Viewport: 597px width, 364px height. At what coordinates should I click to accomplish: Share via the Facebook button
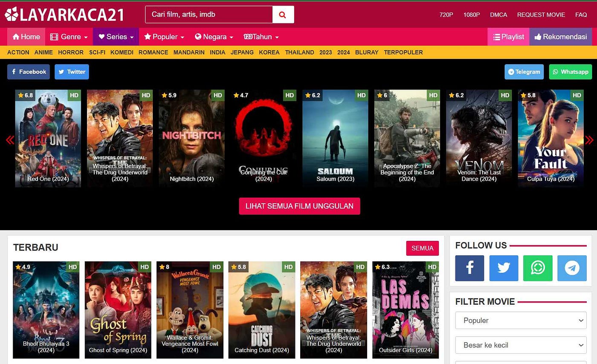(x=29, y=72)
